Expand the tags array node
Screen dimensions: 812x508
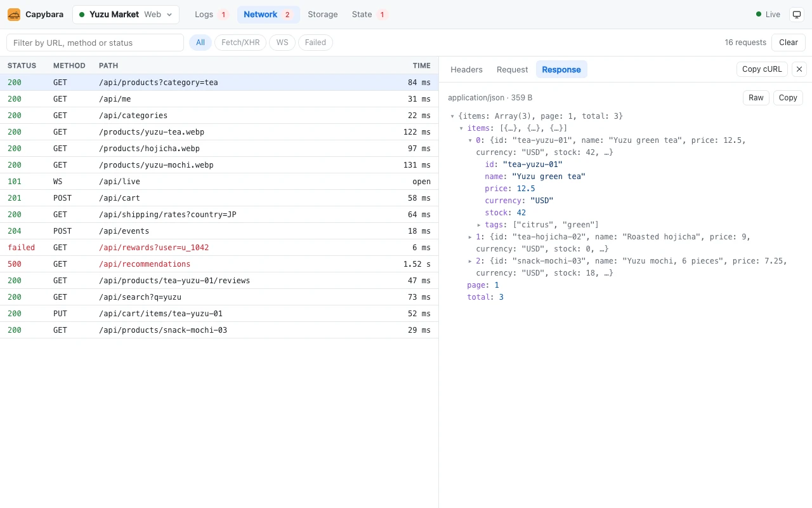point(479,225)
